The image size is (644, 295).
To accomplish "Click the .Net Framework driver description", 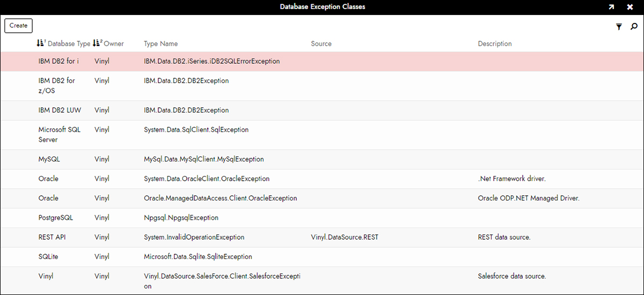I will pos(511,178).
